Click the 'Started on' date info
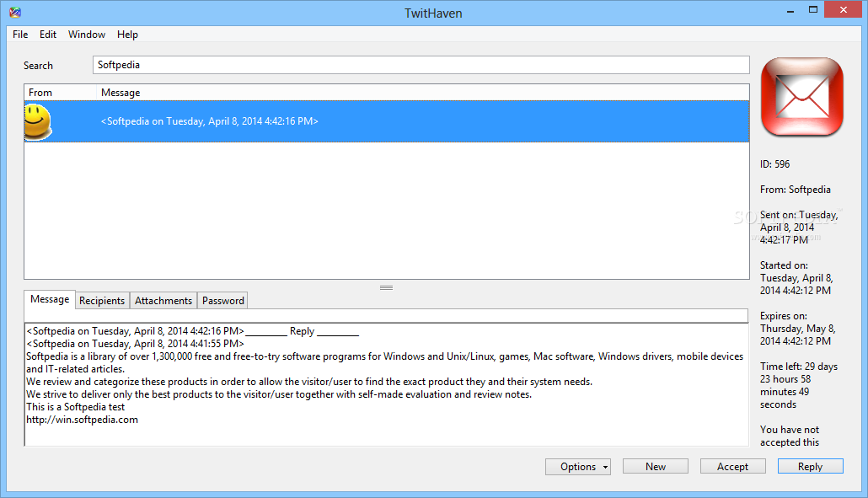868x498 pixels. (796, 278)
